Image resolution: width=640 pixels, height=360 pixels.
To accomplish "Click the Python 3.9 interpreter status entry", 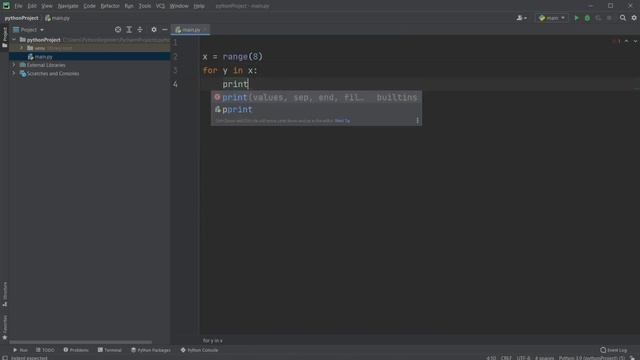I will [x=591, y=358].
